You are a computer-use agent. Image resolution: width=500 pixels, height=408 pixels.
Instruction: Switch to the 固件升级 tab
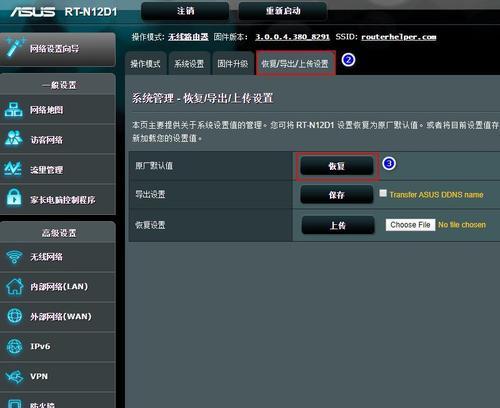click(x=233, y=63)
